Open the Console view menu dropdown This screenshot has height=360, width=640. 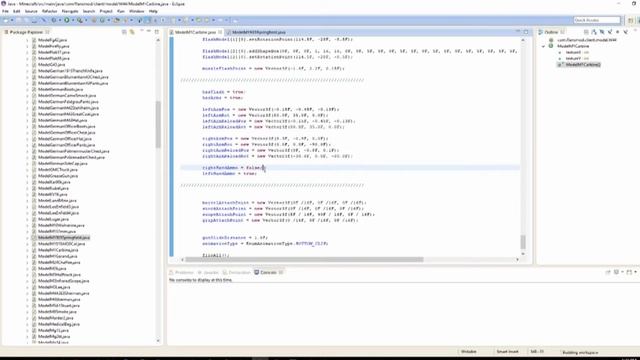[636, 272]
